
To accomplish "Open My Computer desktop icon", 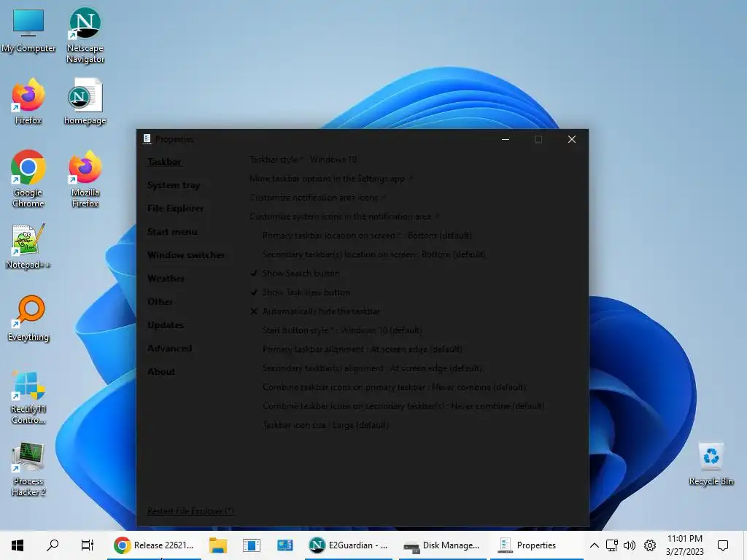I will (x=28, y=30).
